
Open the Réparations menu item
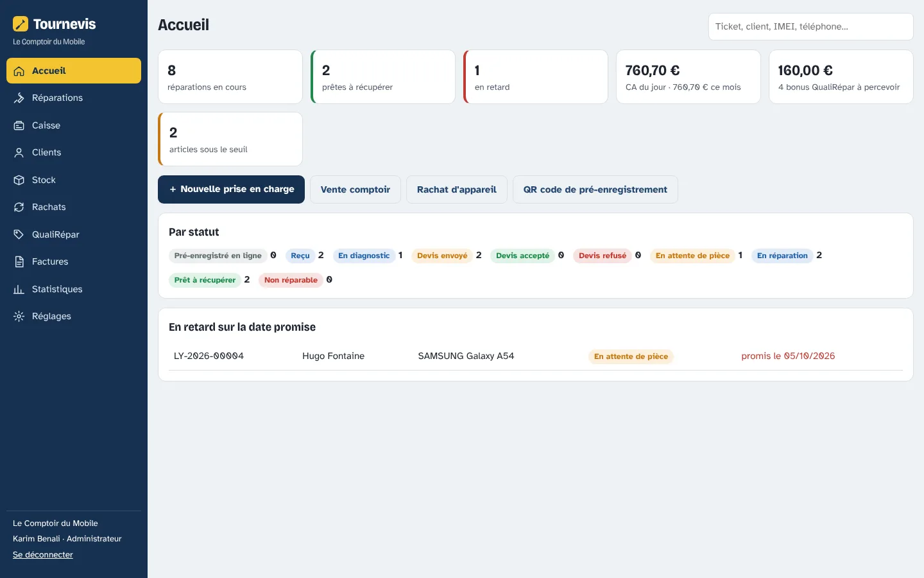coord(74,98)
